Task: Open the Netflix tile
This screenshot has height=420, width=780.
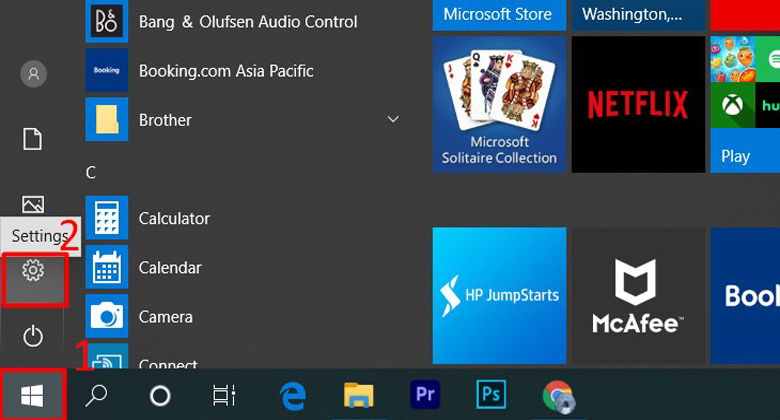Action: [637, 103]
